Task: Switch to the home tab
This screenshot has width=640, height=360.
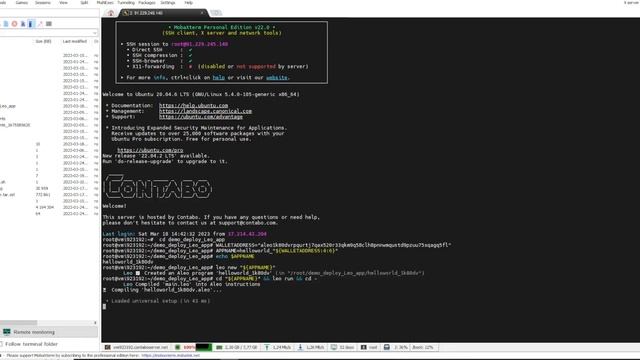Action: [111, 13]
